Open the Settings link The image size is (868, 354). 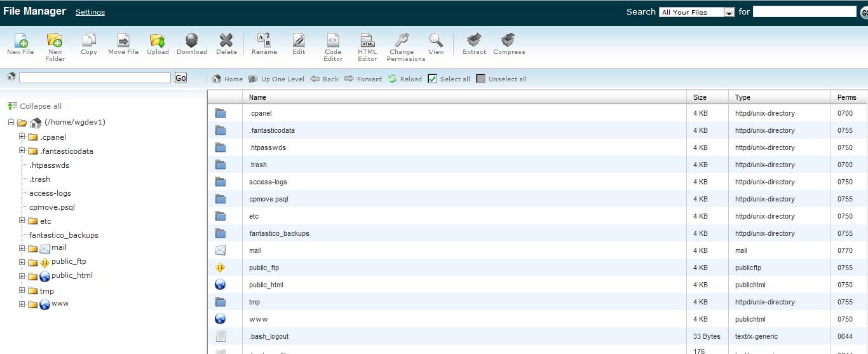tap(90, 12)
